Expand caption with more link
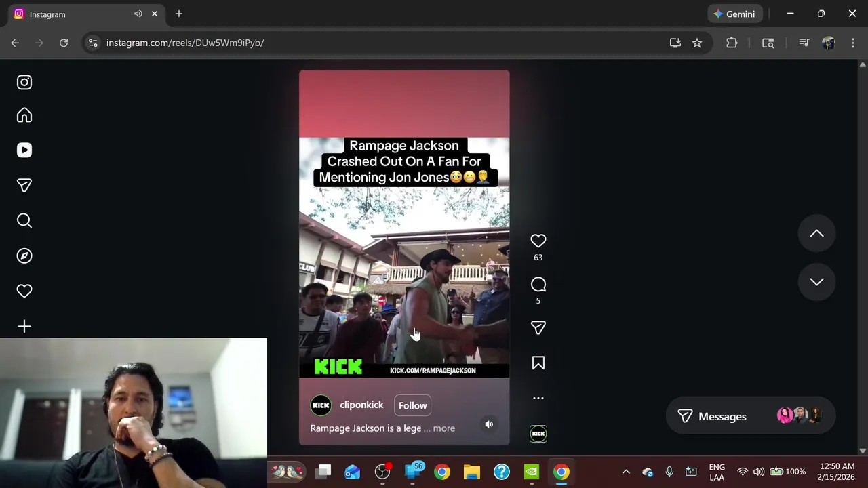 [444, 428]
